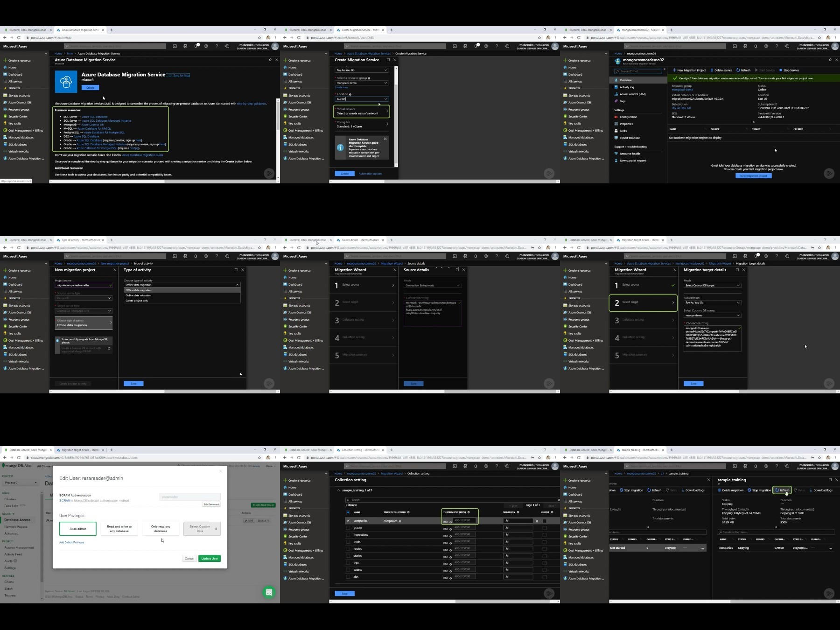Select Overview in the mongocosmosdemo02 menu
The image size is (840, 630).
[638, 80]
